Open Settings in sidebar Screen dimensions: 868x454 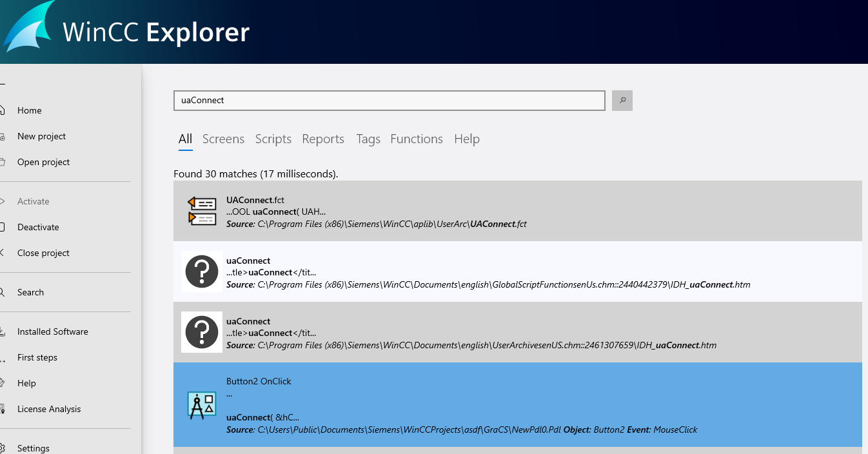coord(34,448)
